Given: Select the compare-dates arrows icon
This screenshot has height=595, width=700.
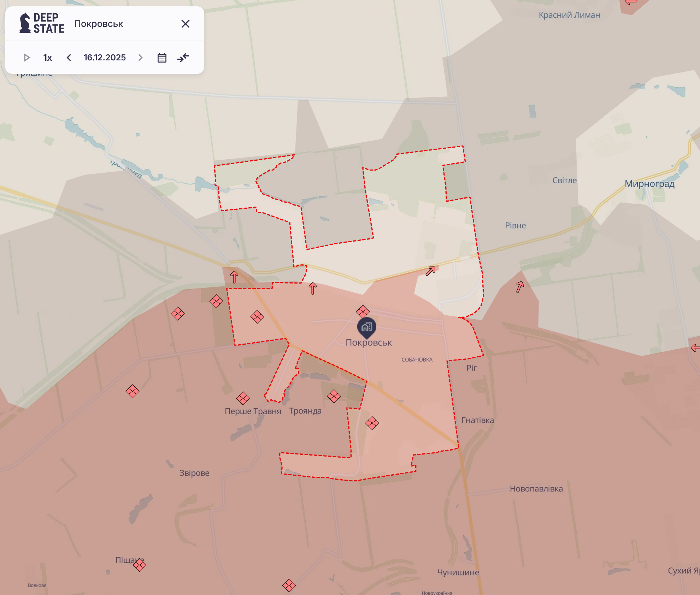Looking at the screenshot, I should (183, 58).
